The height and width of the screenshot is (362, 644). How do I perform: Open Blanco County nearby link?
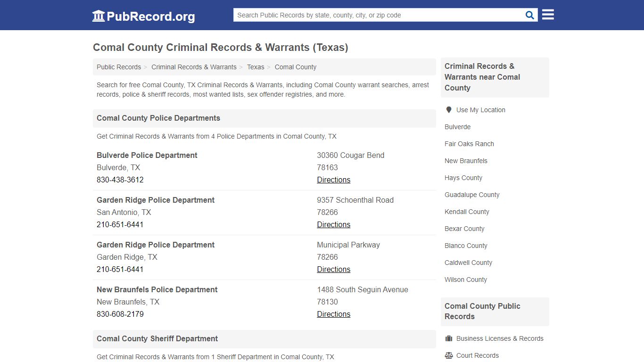[x=466, y=246]
